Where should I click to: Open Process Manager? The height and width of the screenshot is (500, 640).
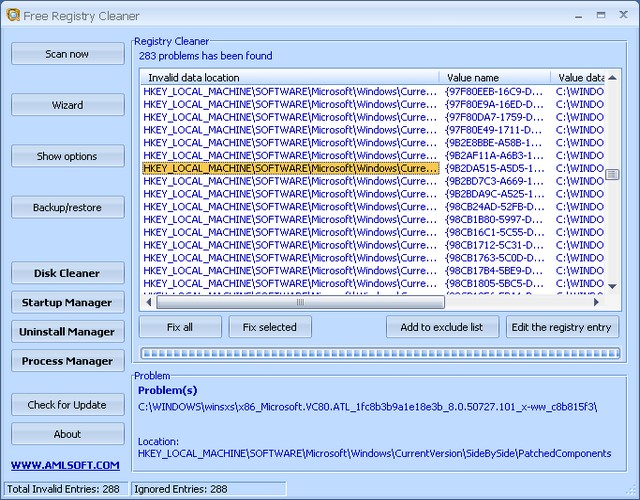pyautogui.click(x=68, y=360)
